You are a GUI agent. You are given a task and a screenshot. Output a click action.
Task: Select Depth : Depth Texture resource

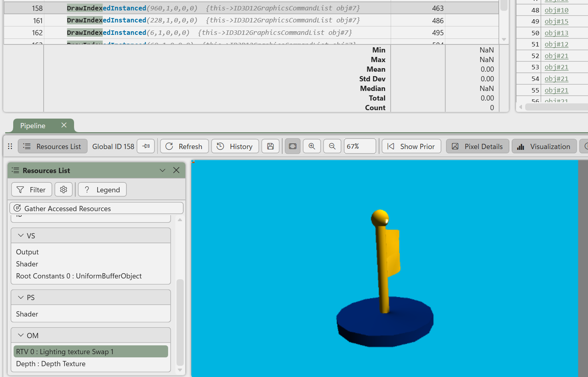click(x=51, y=364)
